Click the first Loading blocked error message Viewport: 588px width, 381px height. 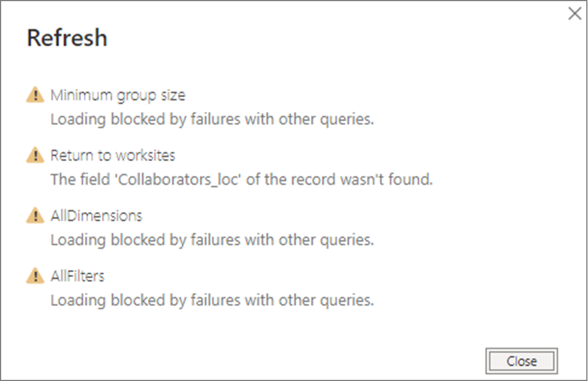tap(213, 119)
